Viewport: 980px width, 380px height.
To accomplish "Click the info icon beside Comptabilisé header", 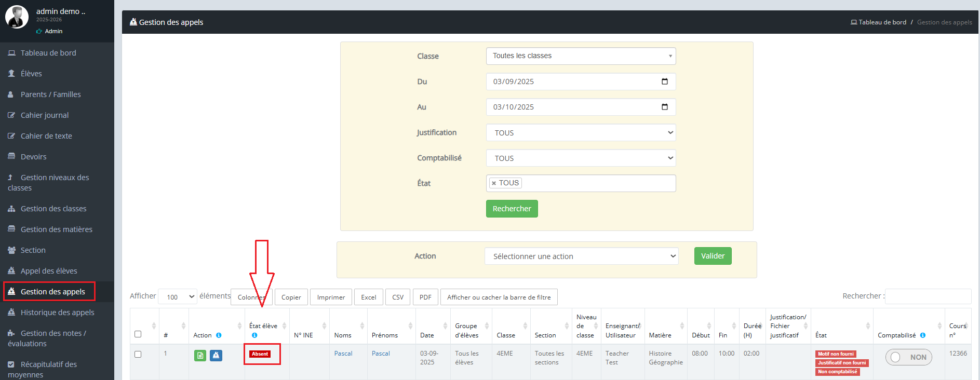I will 923,335.
